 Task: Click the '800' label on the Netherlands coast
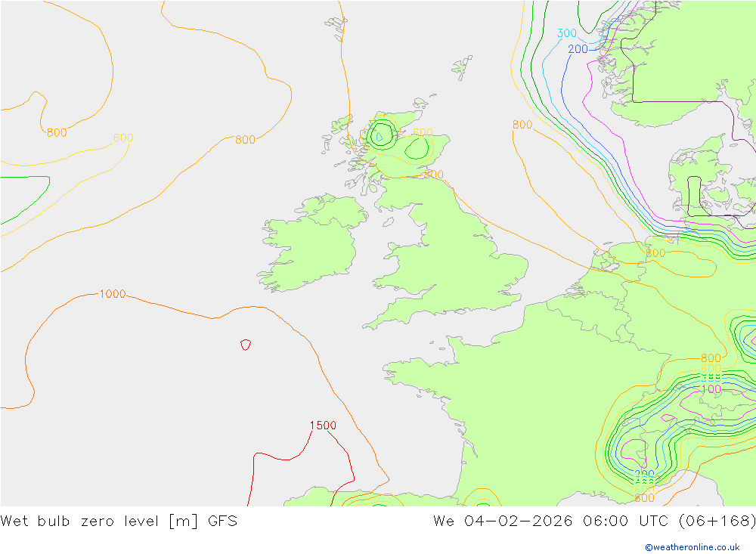(655, 253)
